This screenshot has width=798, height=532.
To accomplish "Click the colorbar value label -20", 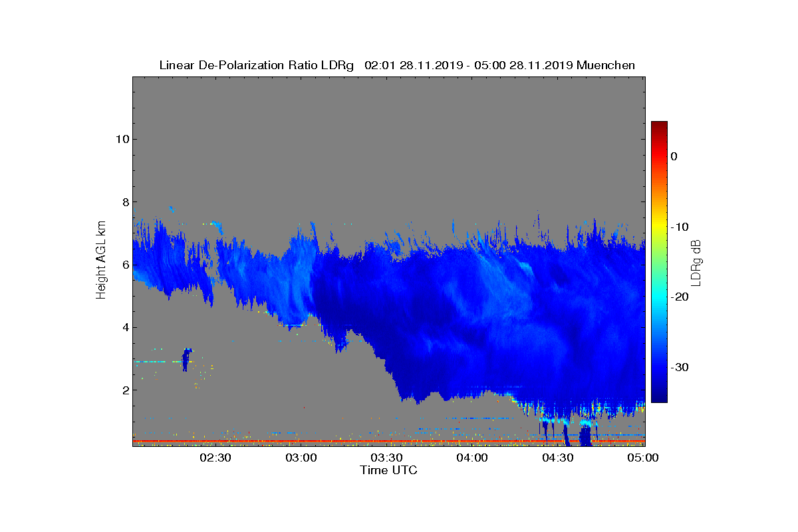I will tap(680, 297).
